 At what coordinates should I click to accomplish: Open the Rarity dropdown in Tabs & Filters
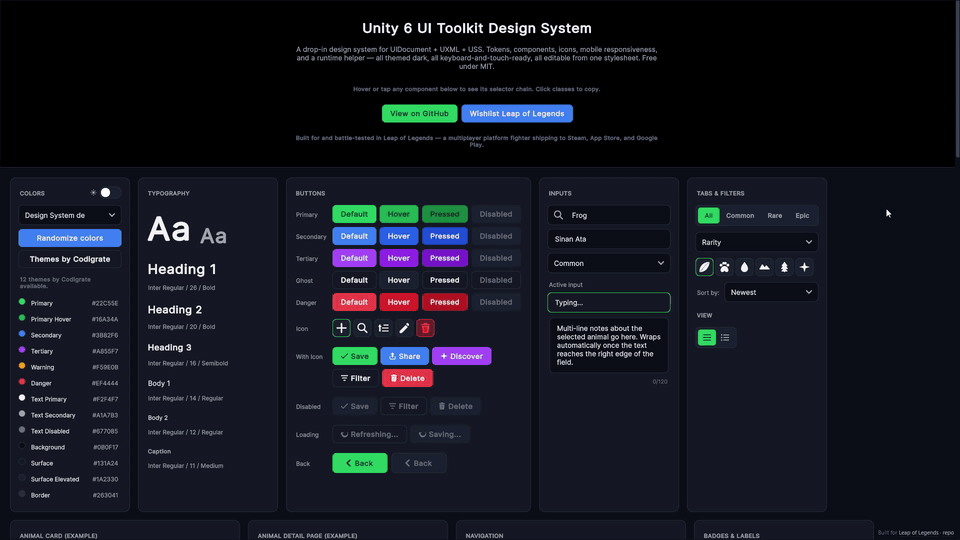[757, 242]
